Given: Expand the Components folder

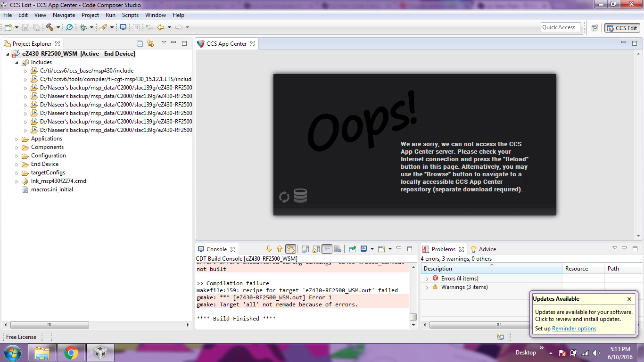Looking at the screenshot, I should tap(17, 148).
